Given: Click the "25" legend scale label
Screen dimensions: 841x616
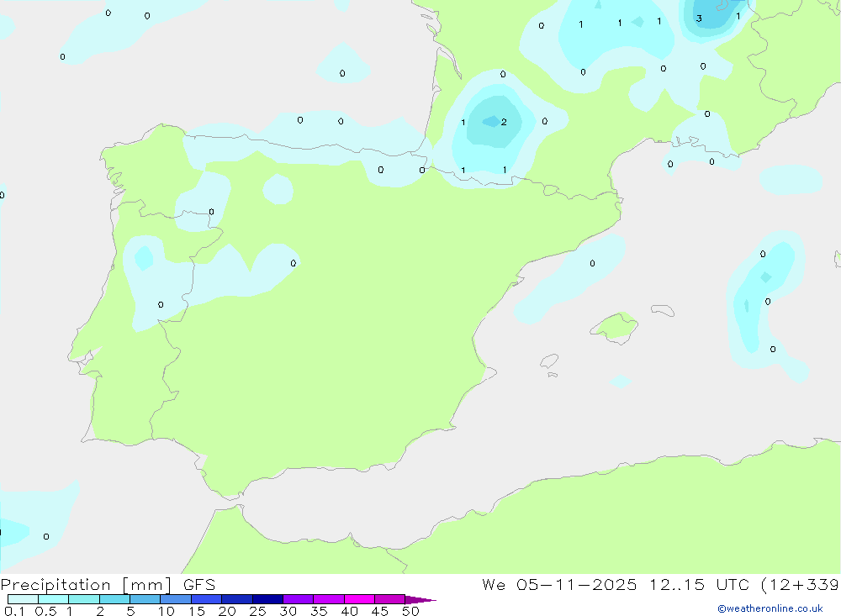Looking at the screenshot, I should click(x=257, y=611).
